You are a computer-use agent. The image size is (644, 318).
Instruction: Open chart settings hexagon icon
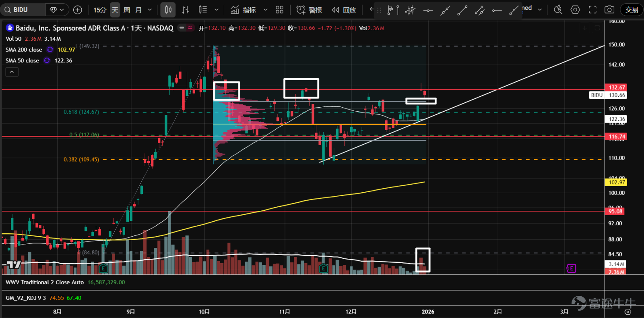pyautogui.click(x=575, y=10)
